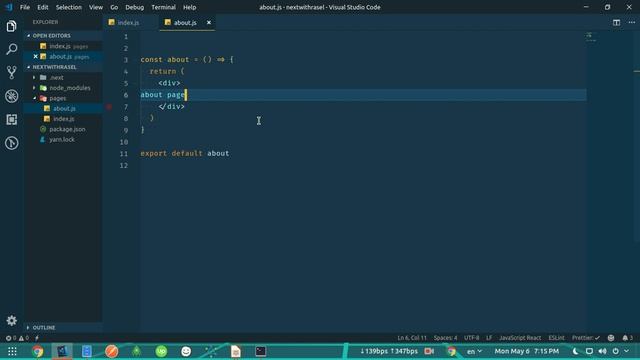Open the applications grid in the taskbar
640x360 pixels.
tap(12, 351)
